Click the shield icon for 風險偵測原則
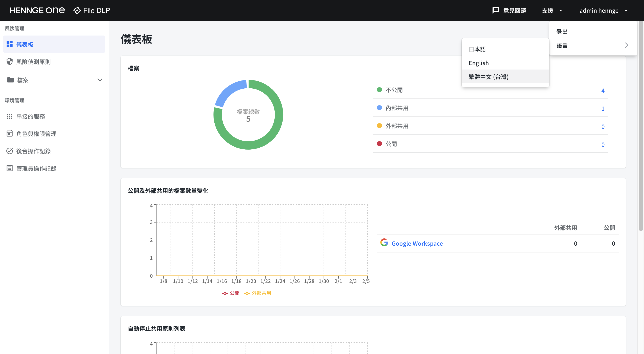 [9, 62]
